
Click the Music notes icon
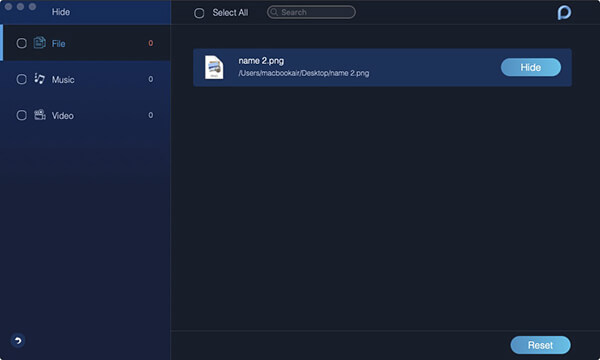[39, 79]
